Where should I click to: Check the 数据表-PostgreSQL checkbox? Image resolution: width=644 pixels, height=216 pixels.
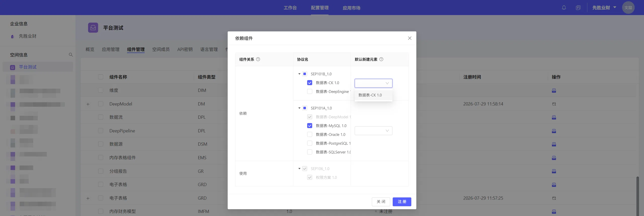point(310,143)
